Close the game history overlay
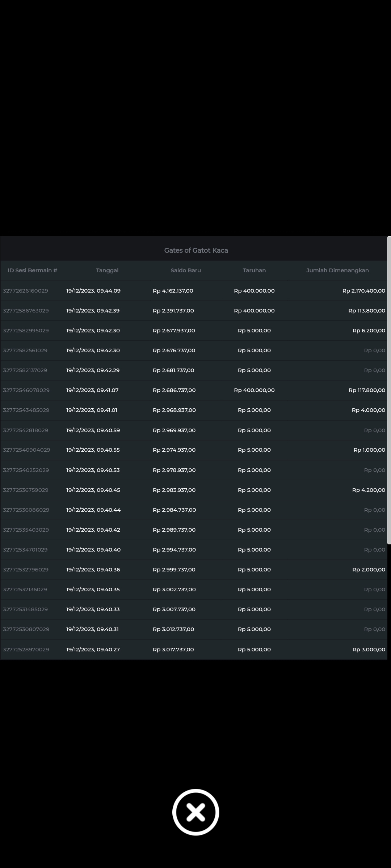 click(x=195, y=812)
